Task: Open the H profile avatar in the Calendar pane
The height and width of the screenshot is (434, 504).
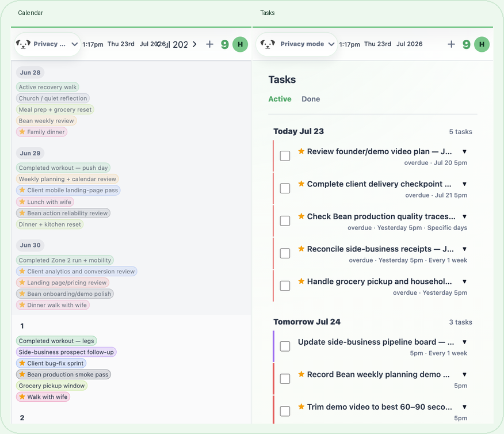Action: [240, 44]
